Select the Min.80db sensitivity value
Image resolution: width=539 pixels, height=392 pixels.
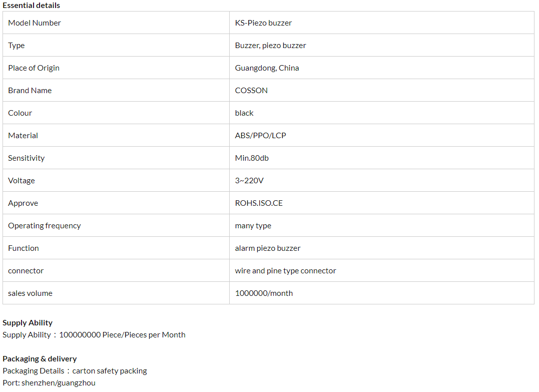(252, 158)
